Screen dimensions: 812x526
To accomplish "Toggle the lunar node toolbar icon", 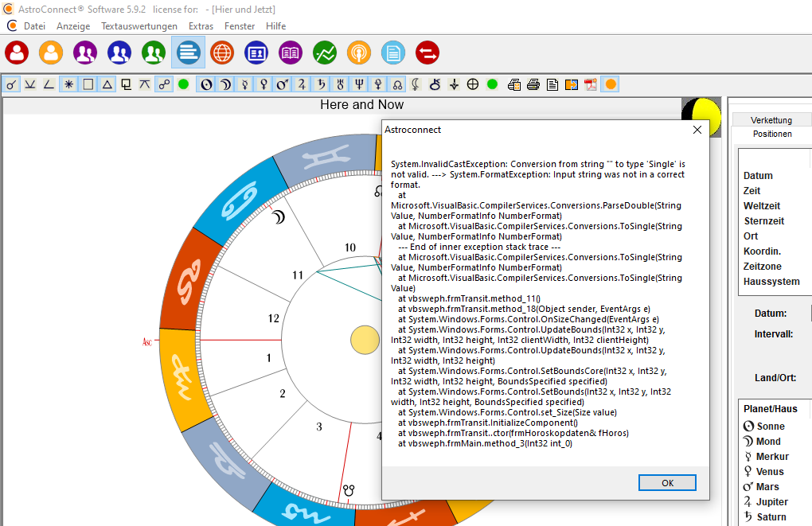I will tap(397, 84).
